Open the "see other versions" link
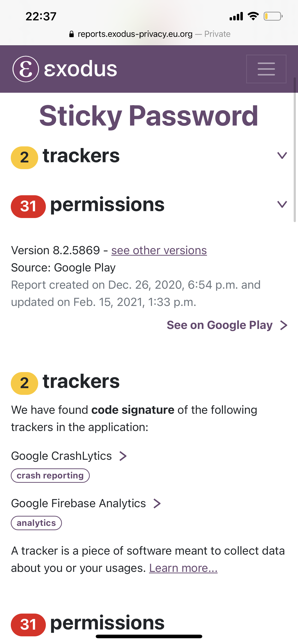The width and height of the screenshot is (298, 644). tap(159, 250)
